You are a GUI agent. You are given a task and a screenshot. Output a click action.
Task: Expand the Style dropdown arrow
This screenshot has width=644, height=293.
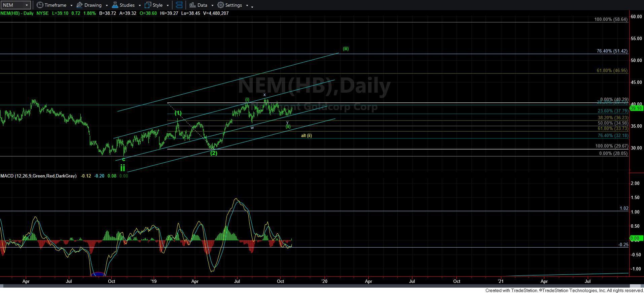coord(167,5)
